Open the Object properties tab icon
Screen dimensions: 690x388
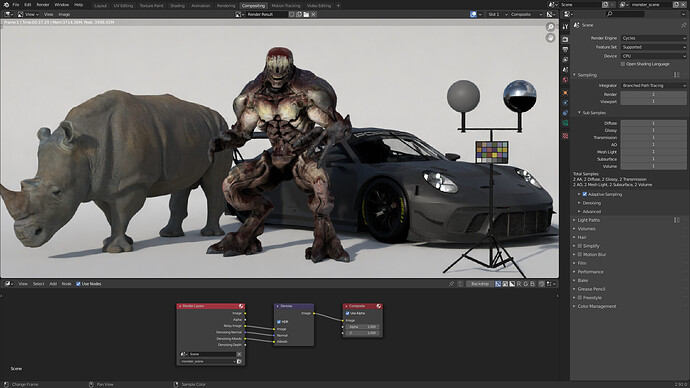coord(565,93)
